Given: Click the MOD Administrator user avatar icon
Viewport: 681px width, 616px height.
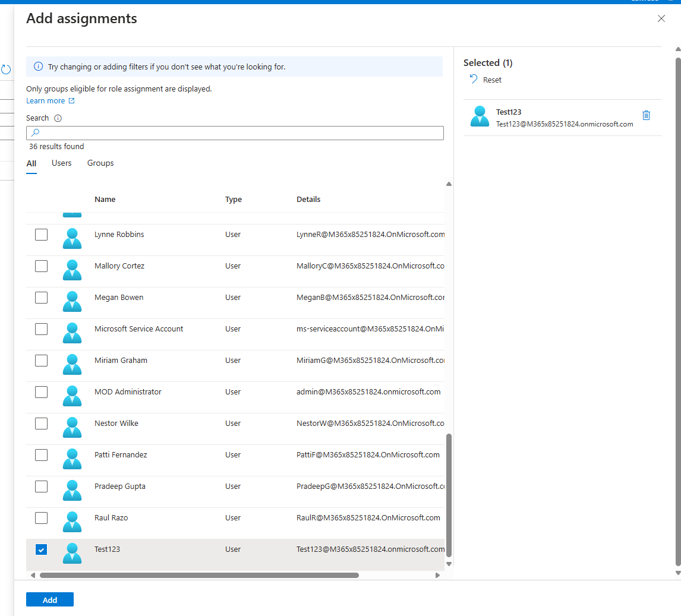Looking at the screenshot, I should tap(72, 396).
